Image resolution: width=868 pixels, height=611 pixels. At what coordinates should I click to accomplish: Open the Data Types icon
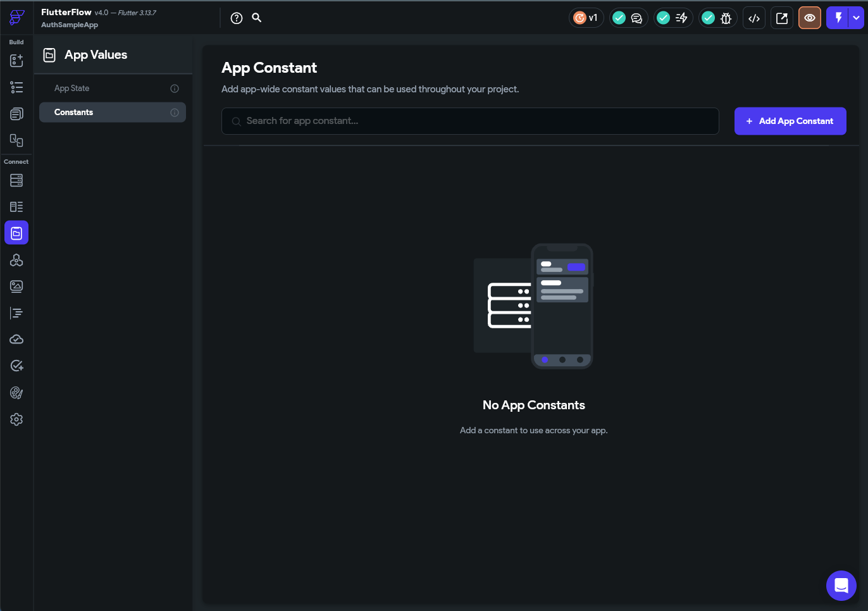point(16,207)
